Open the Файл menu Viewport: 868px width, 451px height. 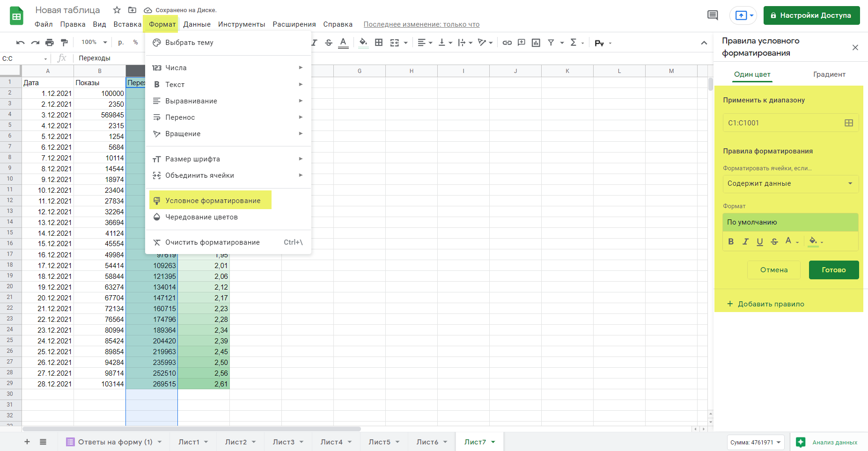44,24
